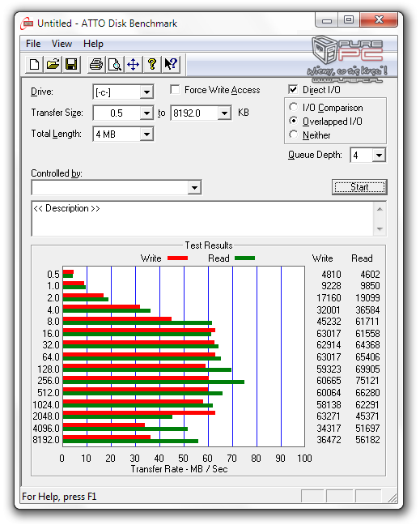Select the Overlapped I/O radio button

point(293,121)
